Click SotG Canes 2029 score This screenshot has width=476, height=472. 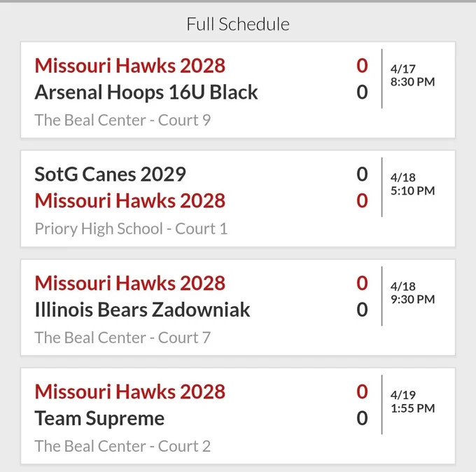(362, 174)
